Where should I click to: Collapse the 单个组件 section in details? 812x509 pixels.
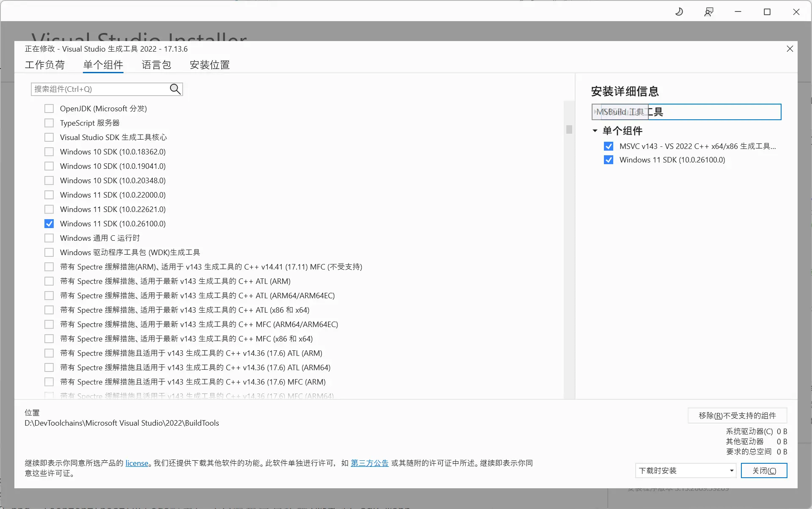(x=595, y=131)
